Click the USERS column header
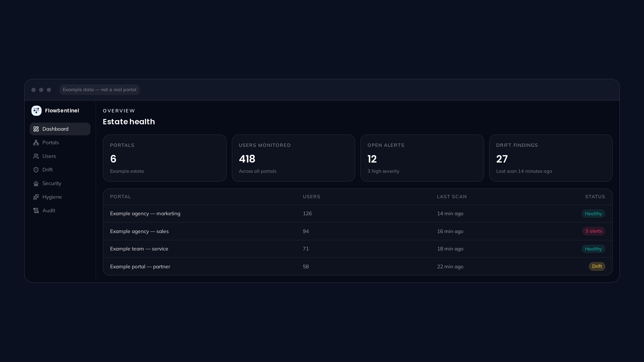The height and width of the screenshot is (362, 644). (312, 197)
